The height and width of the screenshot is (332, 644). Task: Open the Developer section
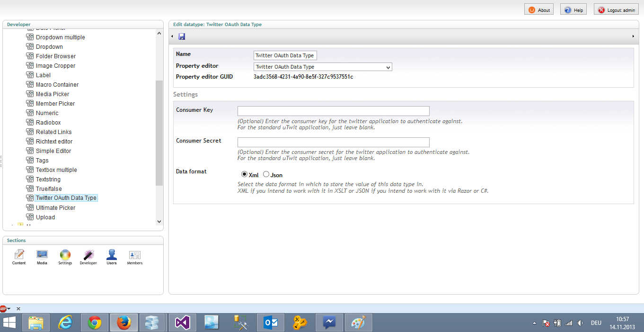coord(88,257)
